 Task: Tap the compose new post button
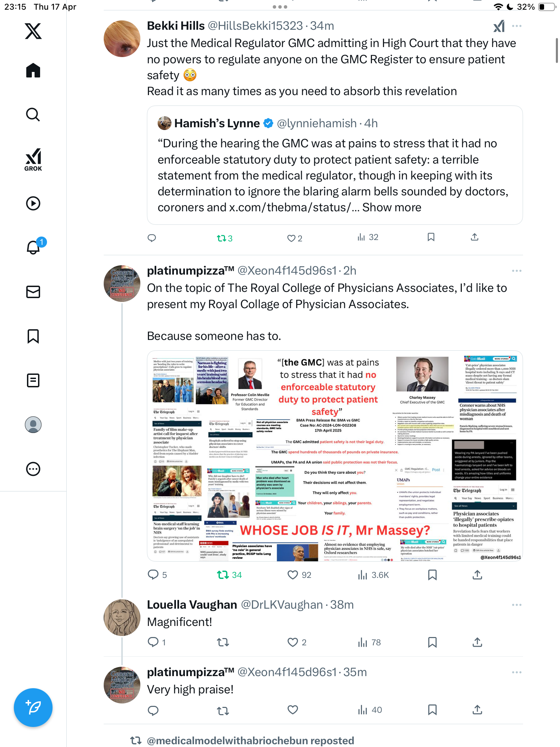point(33,708)
